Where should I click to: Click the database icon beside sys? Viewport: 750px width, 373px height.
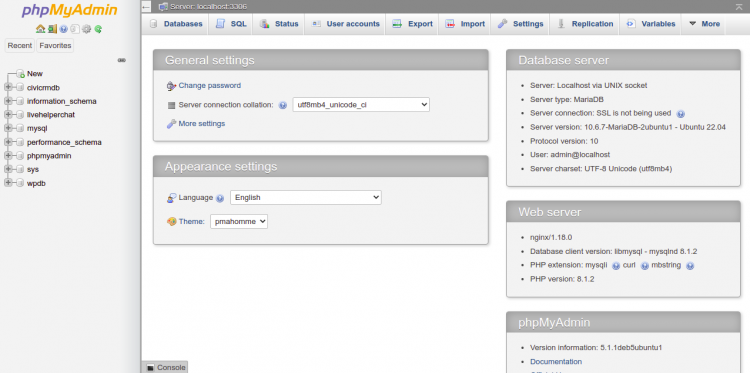[x=20, y=169]
